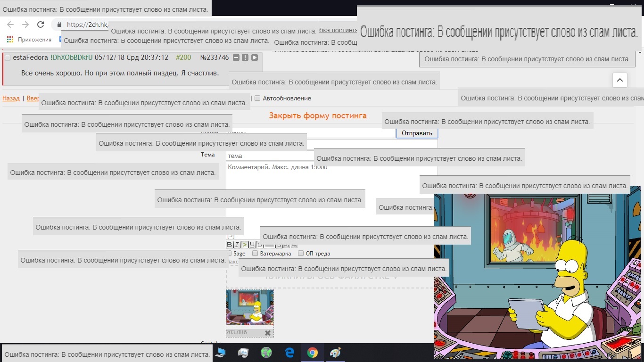This screenshot has width=644, height=362.
Task: Select poster name estaFedora
Action: pyautogui.click(x=30, y=58)
